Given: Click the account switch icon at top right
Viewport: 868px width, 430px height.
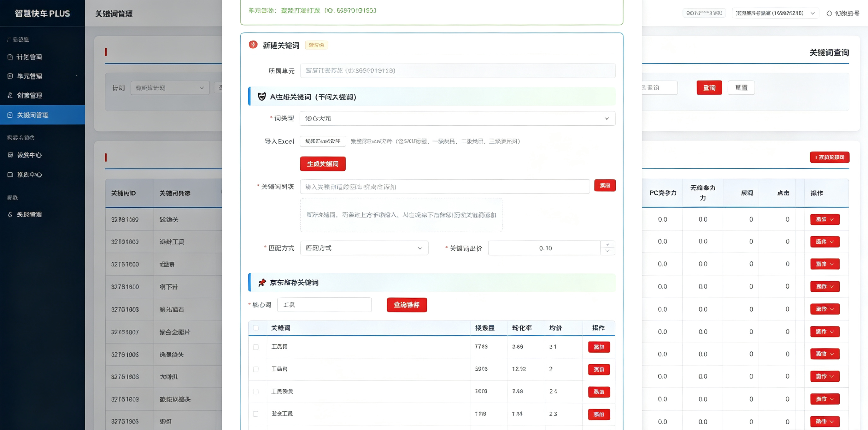Looking at the screenshot, I should pos(829,13).
